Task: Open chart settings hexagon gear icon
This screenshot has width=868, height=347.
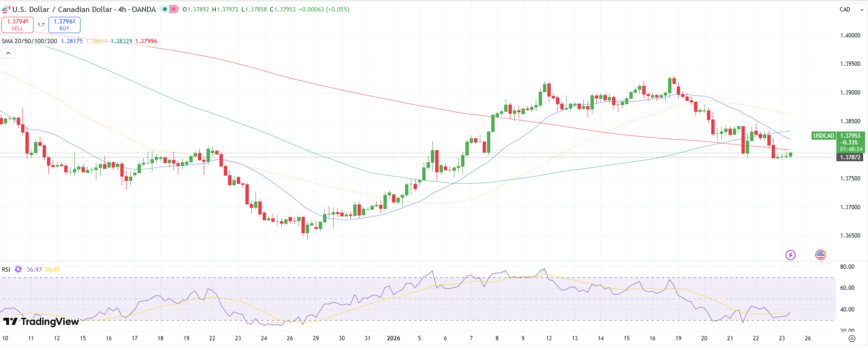Action: pos(851,338)
